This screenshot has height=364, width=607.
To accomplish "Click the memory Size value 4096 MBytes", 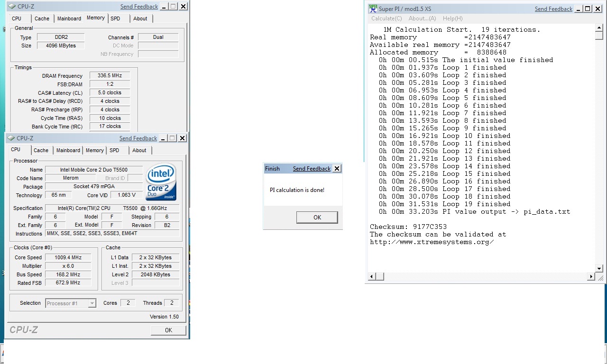I will (60, 45).
